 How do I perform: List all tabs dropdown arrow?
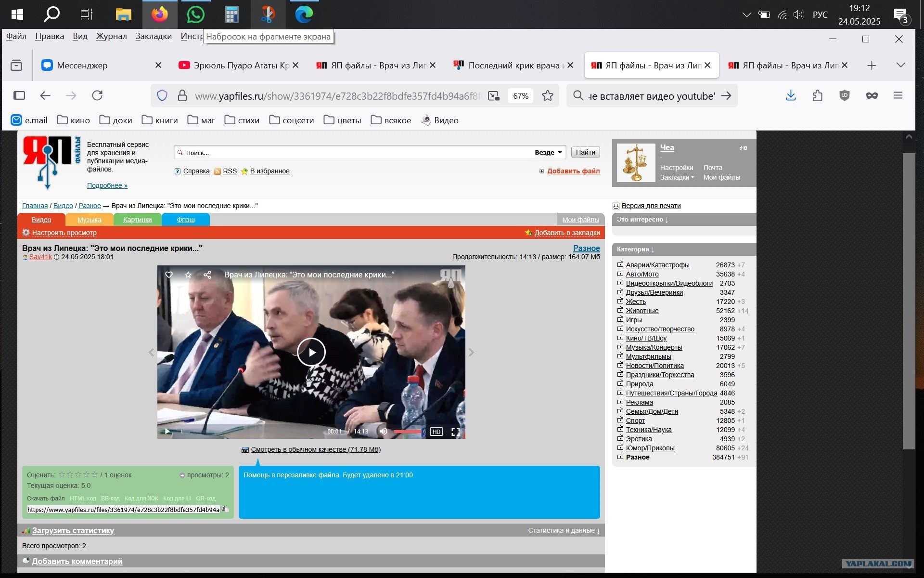pos(901,65)
